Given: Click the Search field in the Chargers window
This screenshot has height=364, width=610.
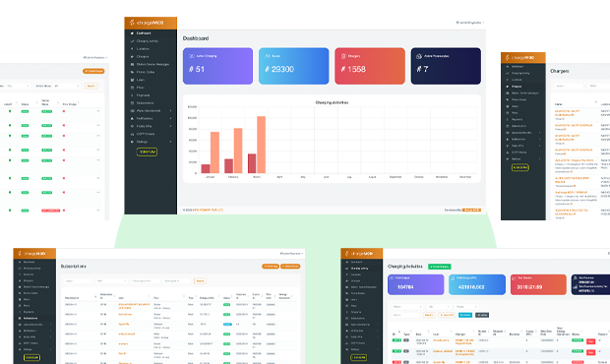Looking at the screenshot, I should 569,86.
